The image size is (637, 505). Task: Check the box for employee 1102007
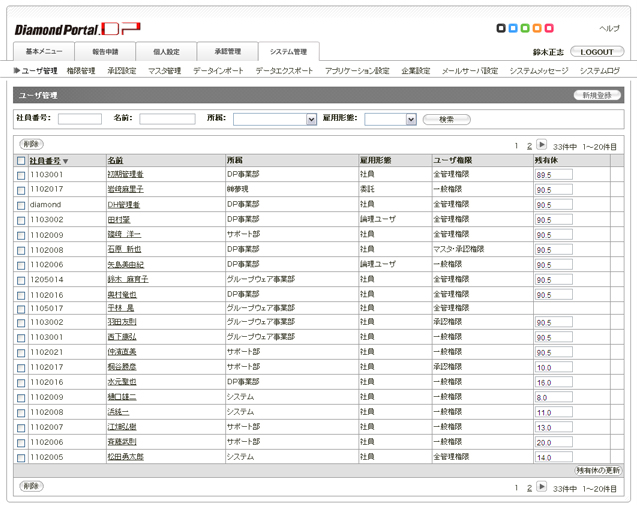pos(21,428)
